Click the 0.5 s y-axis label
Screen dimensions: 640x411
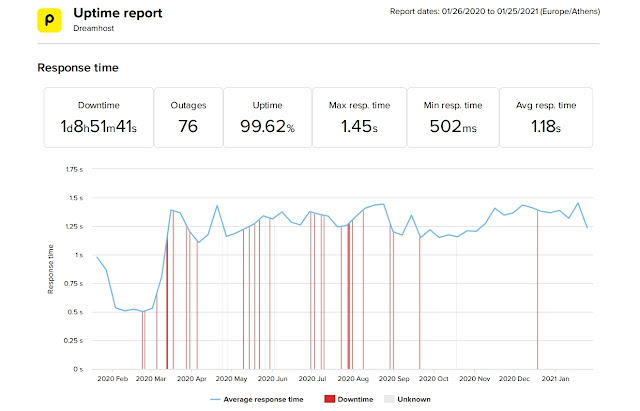(x=76, y=312)
